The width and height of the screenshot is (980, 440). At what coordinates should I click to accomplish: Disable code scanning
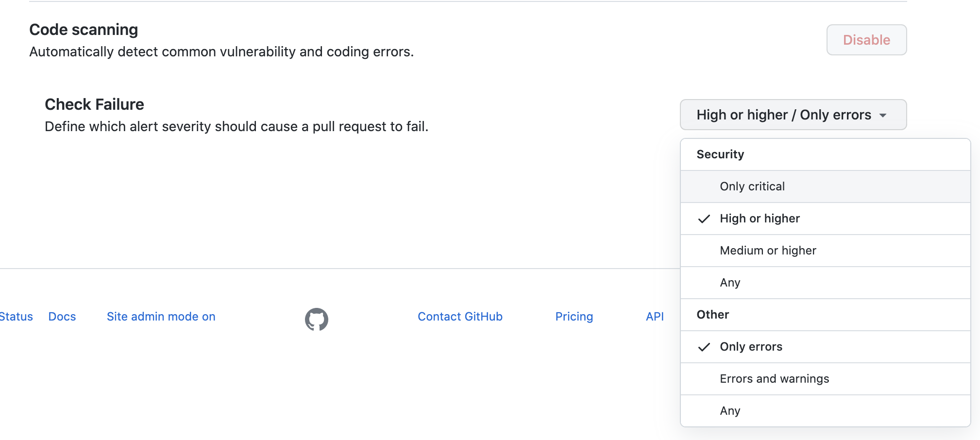(x=866, y=40)
